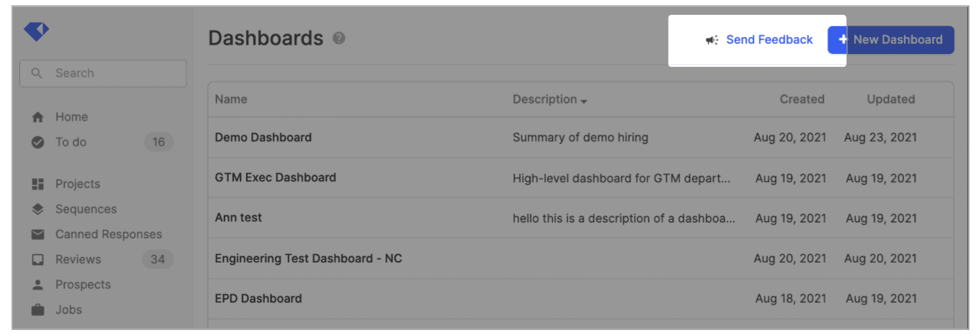Open the Sequences menu item
Image resolution: width=980 pixels, height=336 pixels.
tap(86, 209)
